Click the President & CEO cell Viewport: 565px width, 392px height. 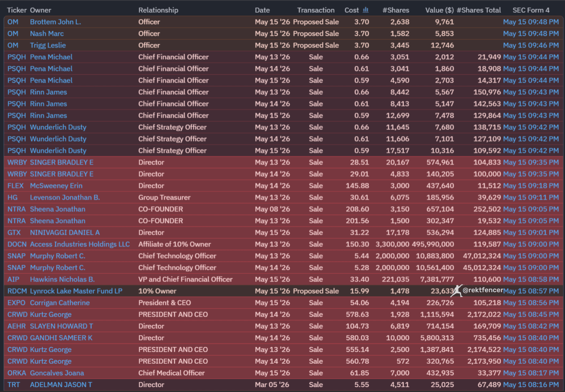pos(165,303)
